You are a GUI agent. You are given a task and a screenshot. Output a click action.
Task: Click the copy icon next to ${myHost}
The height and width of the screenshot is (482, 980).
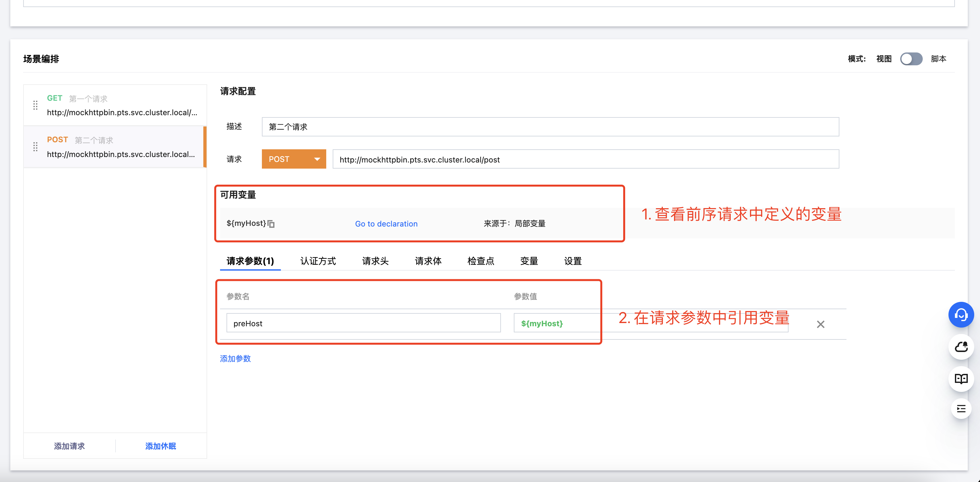[x=271, y=224]
